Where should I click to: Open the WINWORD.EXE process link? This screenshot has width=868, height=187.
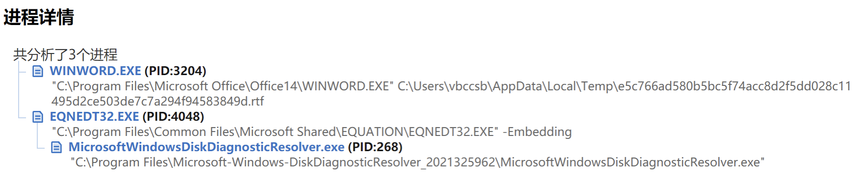click(x=95, y=71)
